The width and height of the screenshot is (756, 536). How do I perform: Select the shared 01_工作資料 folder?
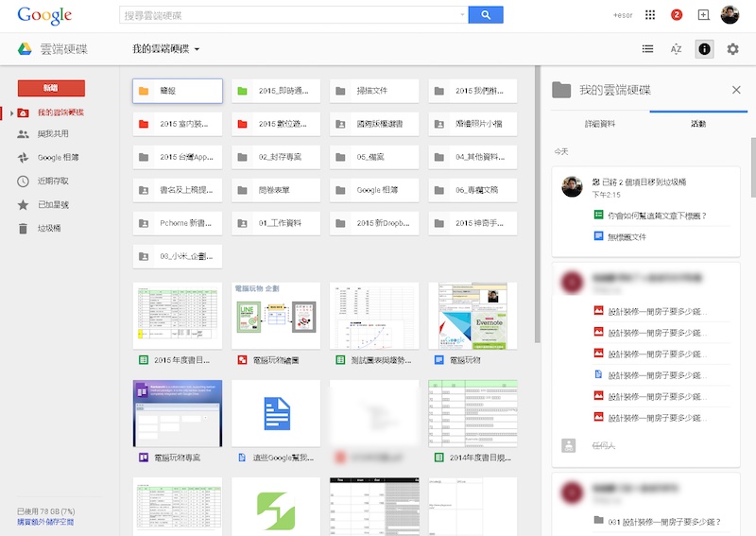coord(276,223)
